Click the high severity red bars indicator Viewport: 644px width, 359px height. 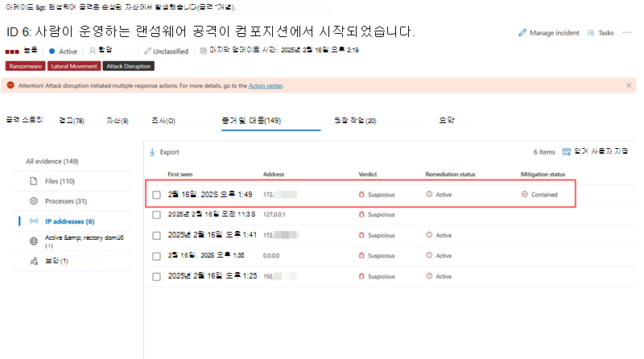point(12,52)
